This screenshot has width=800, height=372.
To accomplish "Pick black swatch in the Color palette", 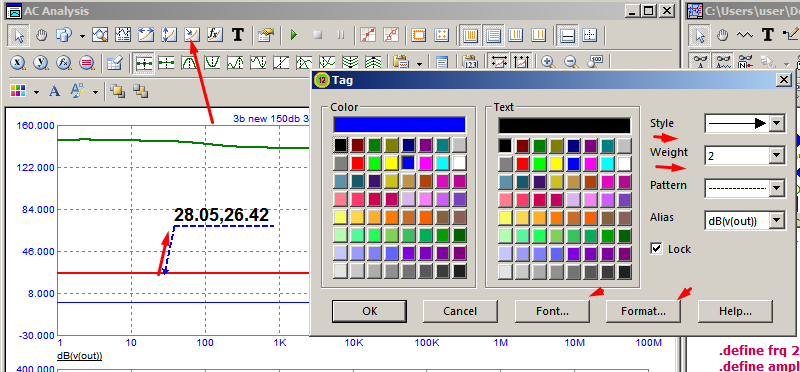I will click(x=341, y=145).
